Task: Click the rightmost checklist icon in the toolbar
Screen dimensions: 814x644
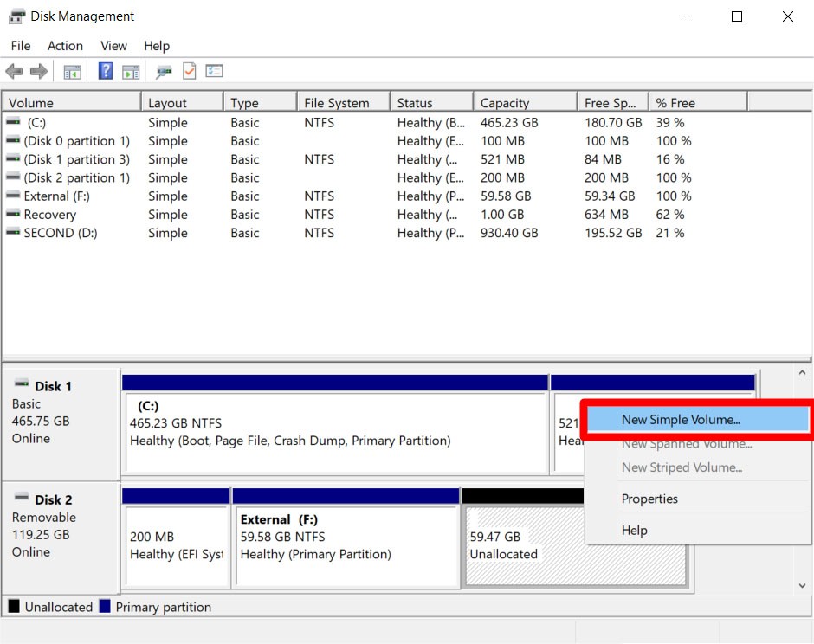Action: click(213, 71)
